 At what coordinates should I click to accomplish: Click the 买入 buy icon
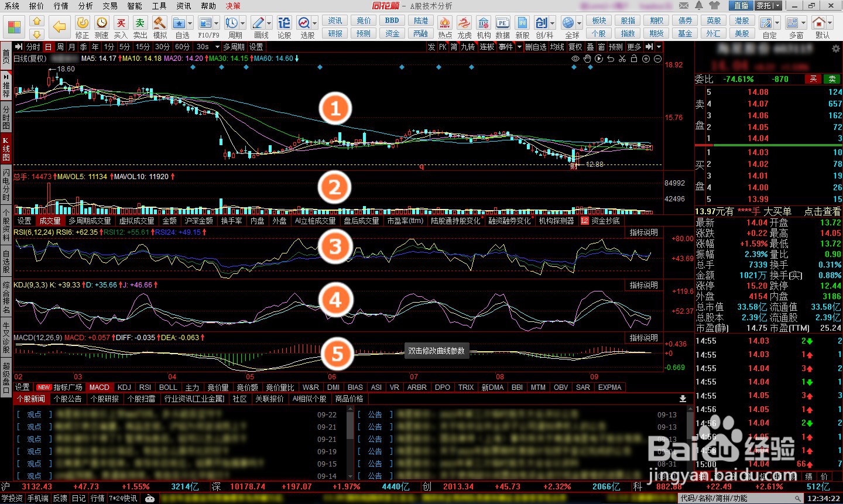(x=121, y=22)
